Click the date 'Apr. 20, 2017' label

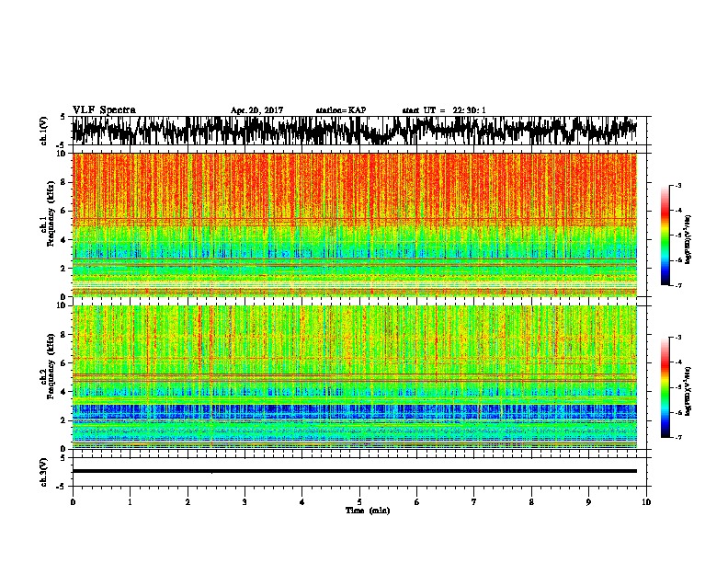click(x=256, y=110)
